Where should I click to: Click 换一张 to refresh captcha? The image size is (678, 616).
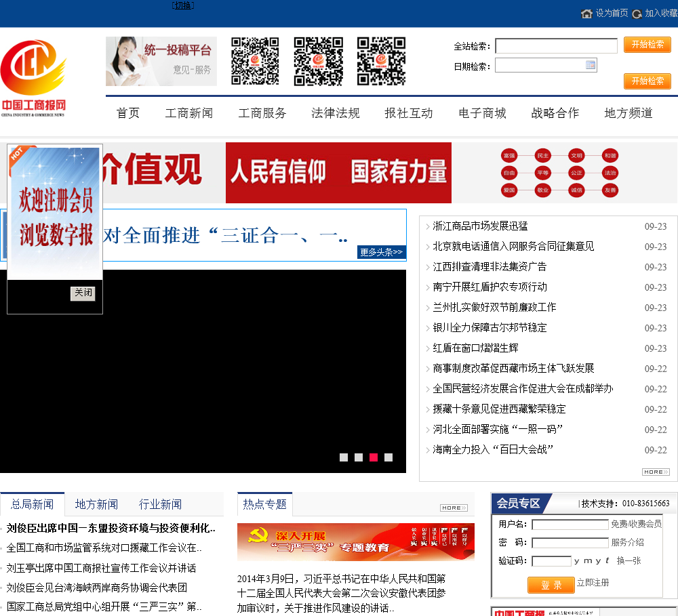point(629,560)
